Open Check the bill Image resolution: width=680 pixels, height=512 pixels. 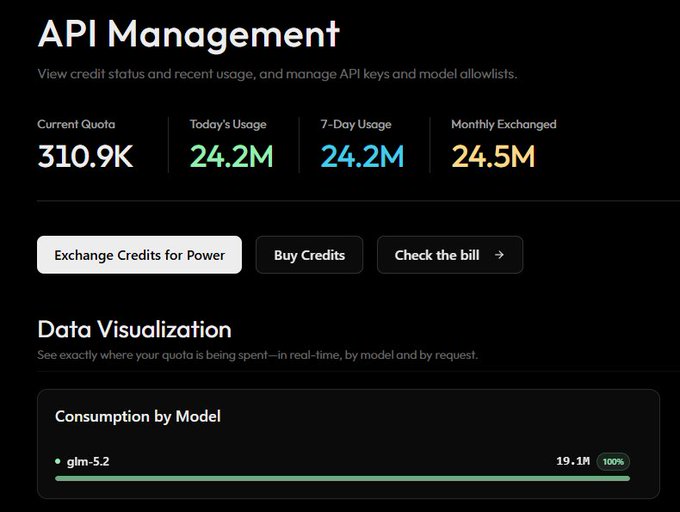tap(450, 255)
